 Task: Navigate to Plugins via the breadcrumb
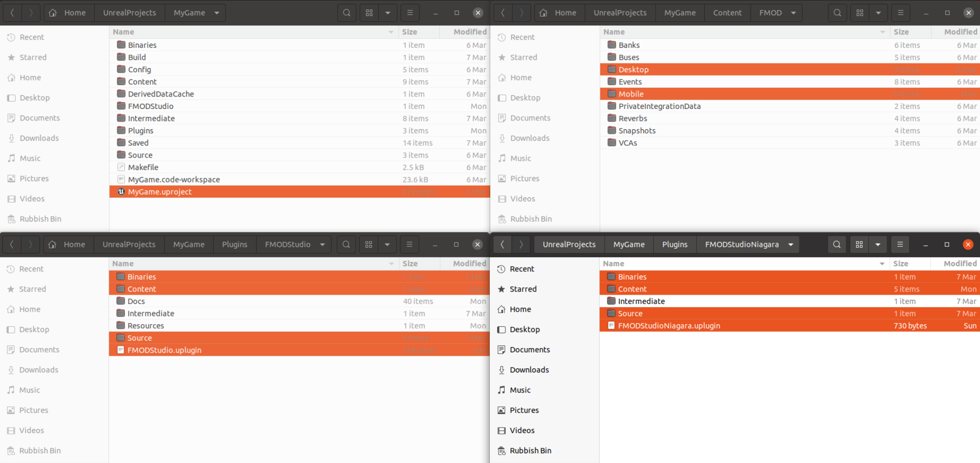[x=234, y=244]
